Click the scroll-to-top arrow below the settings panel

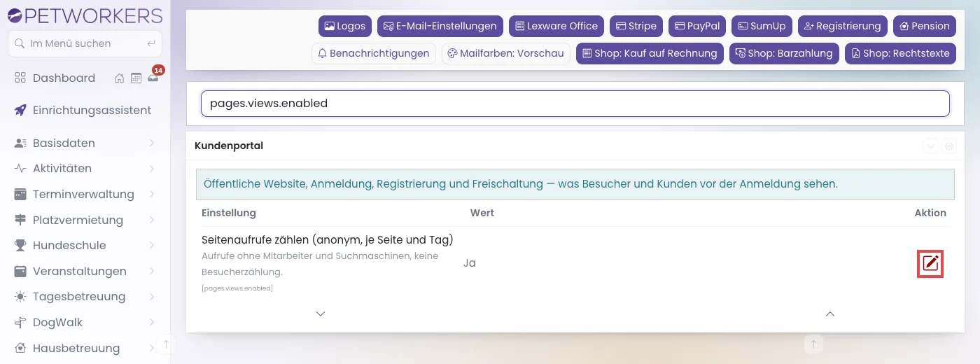pyautogui.click(x=813, y=344)
